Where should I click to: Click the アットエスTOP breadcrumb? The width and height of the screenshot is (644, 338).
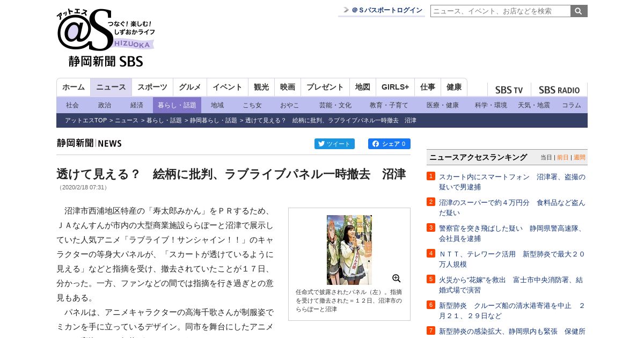[86, 121]
